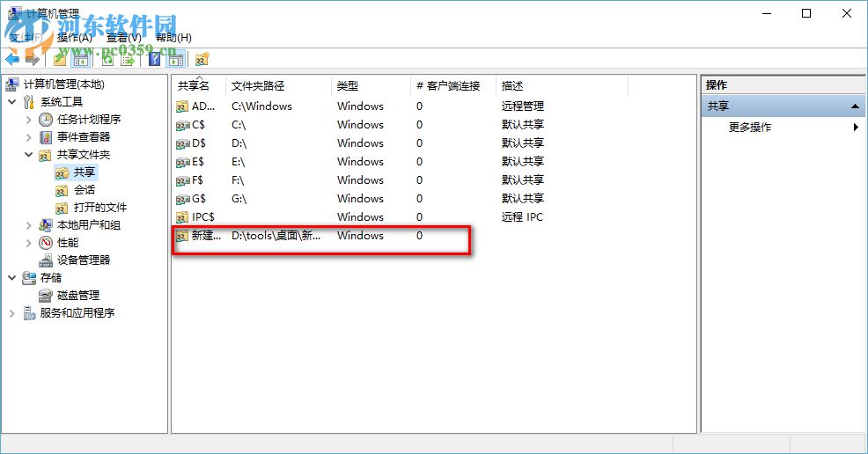This screenshot has height=454, width=868.
Task: Open the 更多操作 submenu
Action: pos(749,128)
